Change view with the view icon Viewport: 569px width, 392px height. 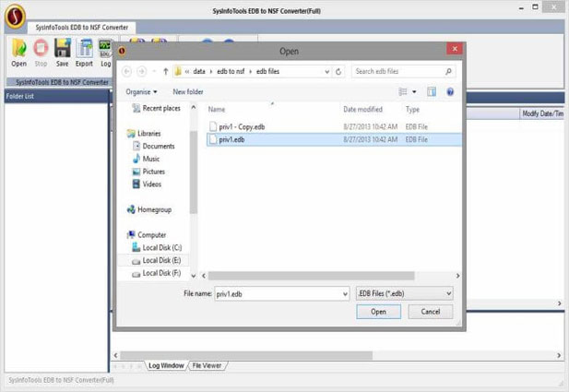(x=403, y=92)
